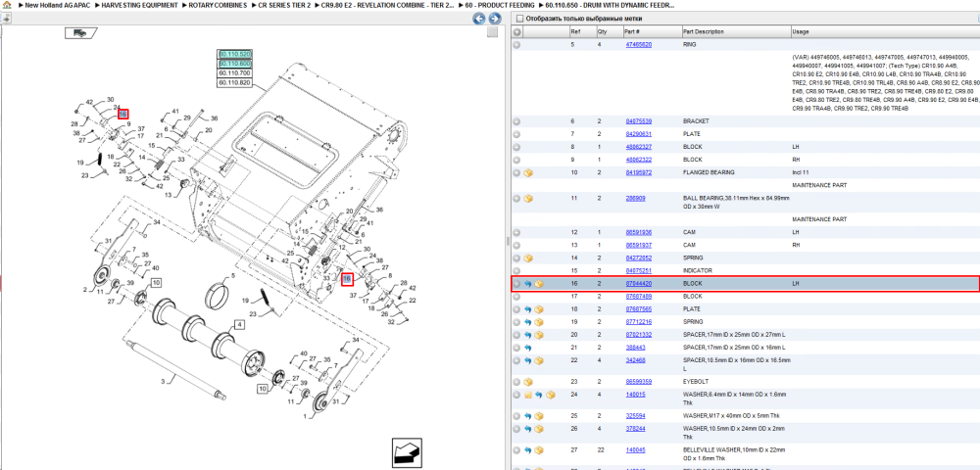Click the truck vehicle icon above the diagram
Viewport: 980px width, 470px height.
(x=80, y=33)
